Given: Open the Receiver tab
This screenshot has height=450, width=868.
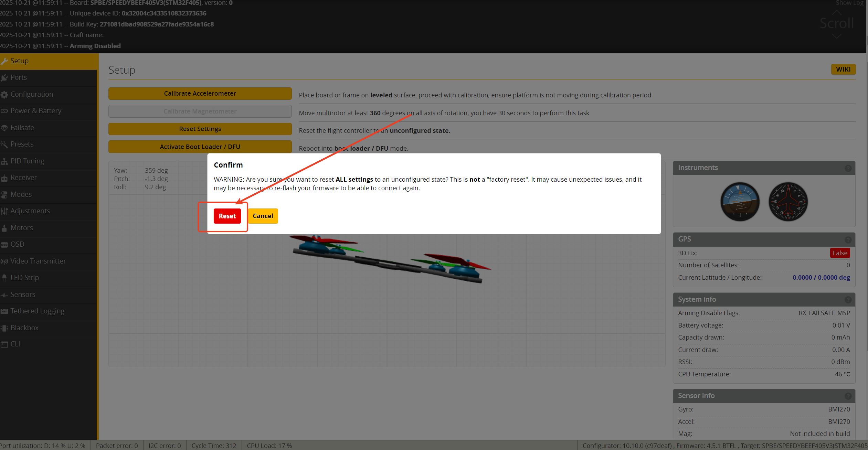Looking at the screenshot, I should [23, 178].
